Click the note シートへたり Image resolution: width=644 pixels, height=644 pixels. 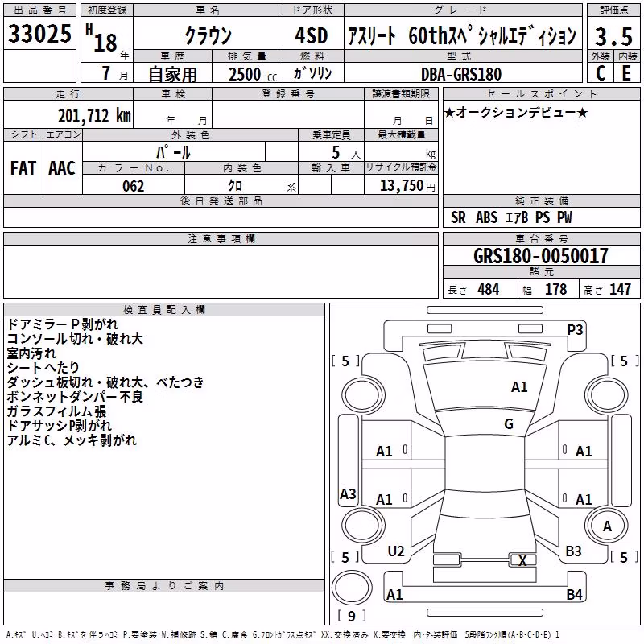click(x=43, y=368)
